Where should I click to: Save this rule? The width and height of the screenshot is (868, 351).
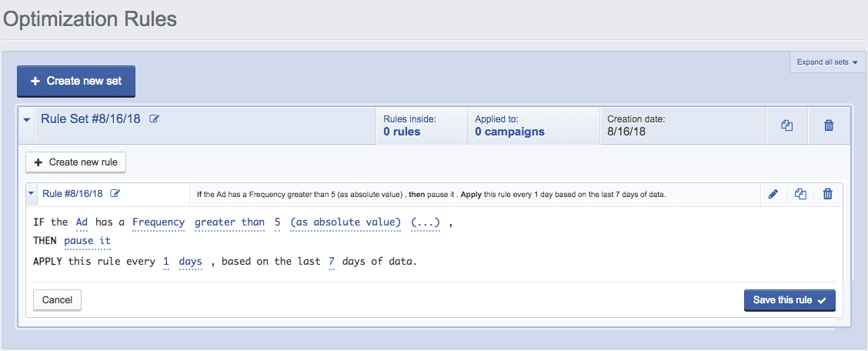point(789,300)
